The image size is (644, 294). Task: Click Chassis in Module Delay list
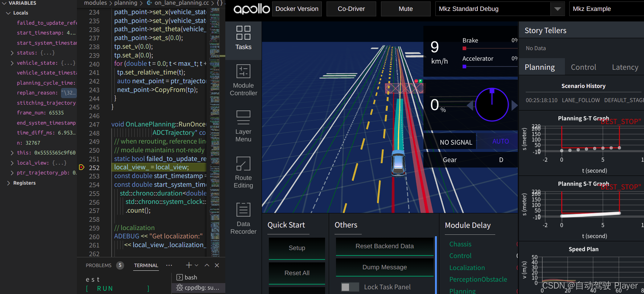pos(460,244)
